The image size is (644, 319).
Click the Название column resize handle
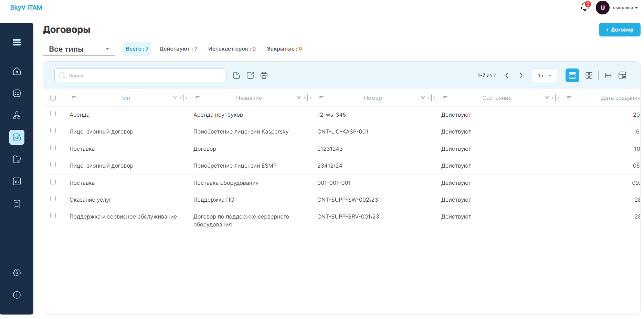coord(308,98)
